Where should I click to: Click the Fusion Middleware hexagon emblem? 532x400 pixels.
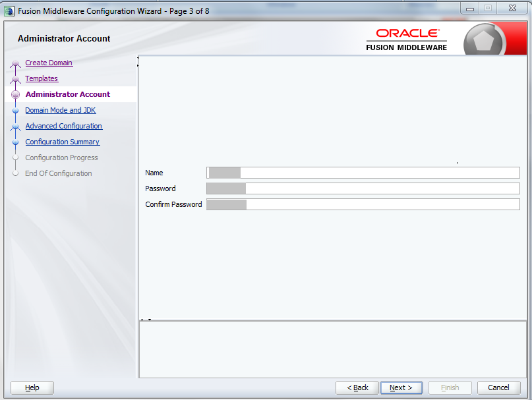click(x=485, y=38)
